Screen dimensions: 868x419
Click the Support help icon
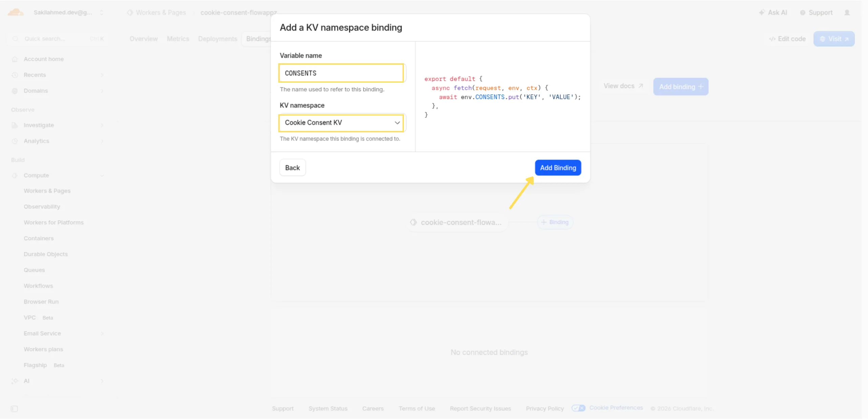click(x=802, y=13)
